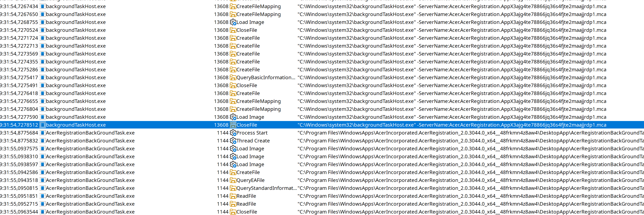The width and height of the screenshot is (644, 215).
Task: Click the Load Image gear icon at 9:31:54,7277590
Action: pos(233,117)
